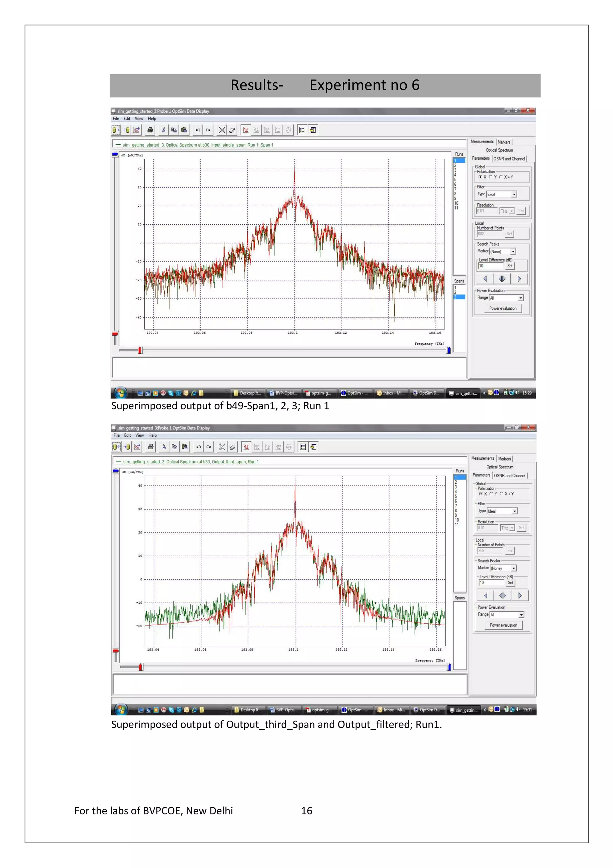Click Redo arrow in Output_third_span window toolbar
The image size is (613, 868).
click(x=209, y=447)
